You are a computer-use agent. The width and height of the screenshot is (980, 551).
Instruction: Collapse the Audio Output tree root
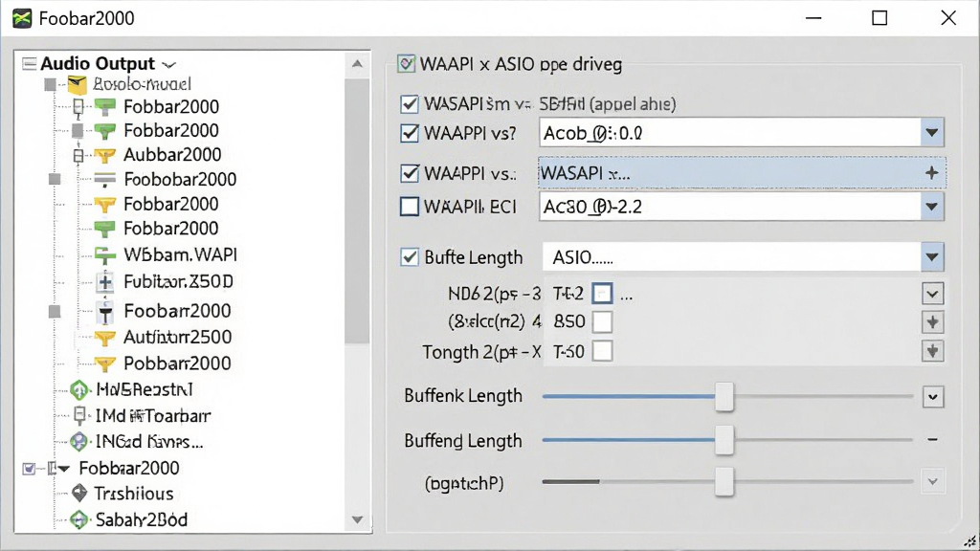point(29,64)
